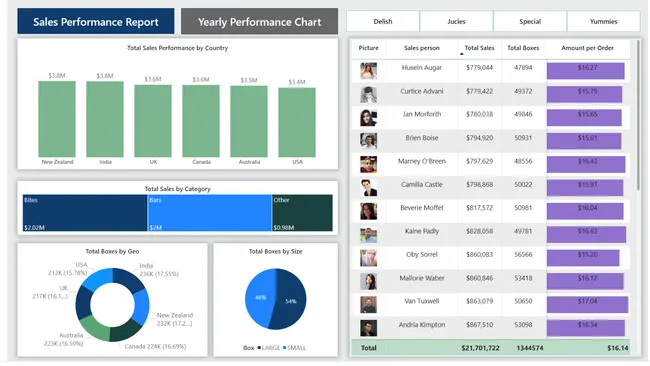The height and width of the screenshot is (366, 650).
Task: Click the Total Boxes by Geo title
Action: point(112,252)
